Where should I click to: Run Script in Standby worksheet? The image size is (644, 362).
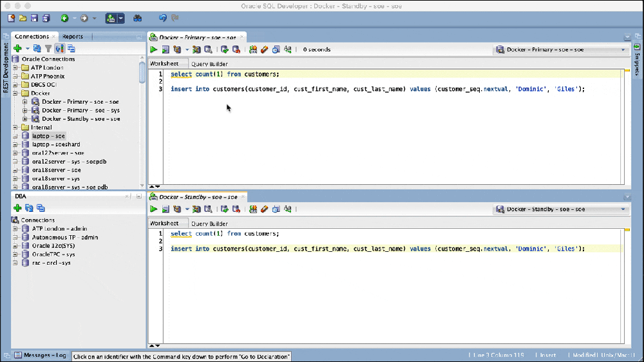(166, 209)
